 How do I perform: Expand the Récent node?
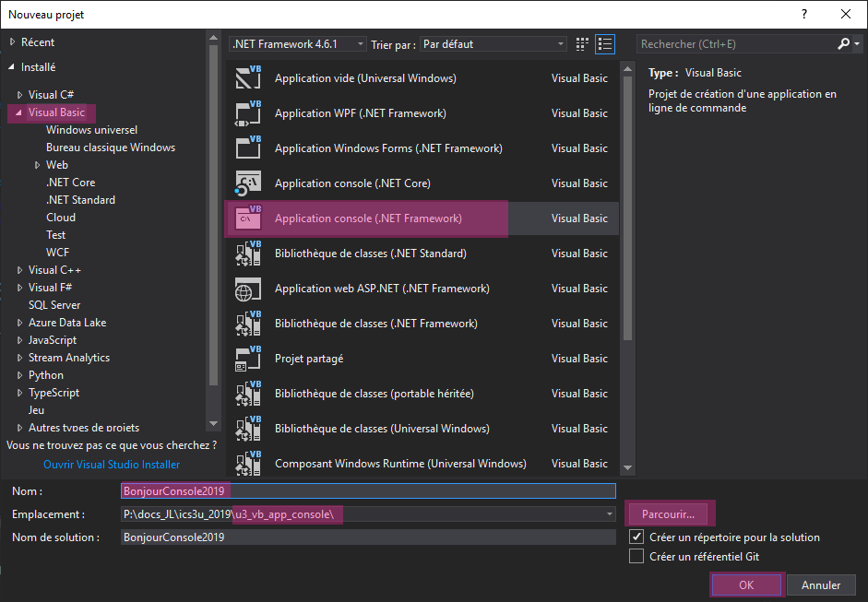point(12,42)
